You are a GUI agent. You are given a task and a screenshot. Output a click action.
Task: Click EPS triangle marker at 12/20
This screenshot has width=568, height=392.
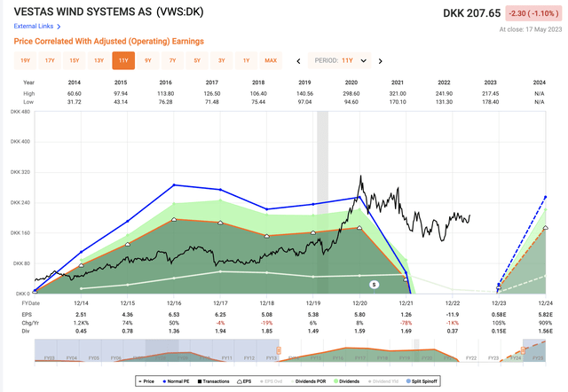click(359, 228)
